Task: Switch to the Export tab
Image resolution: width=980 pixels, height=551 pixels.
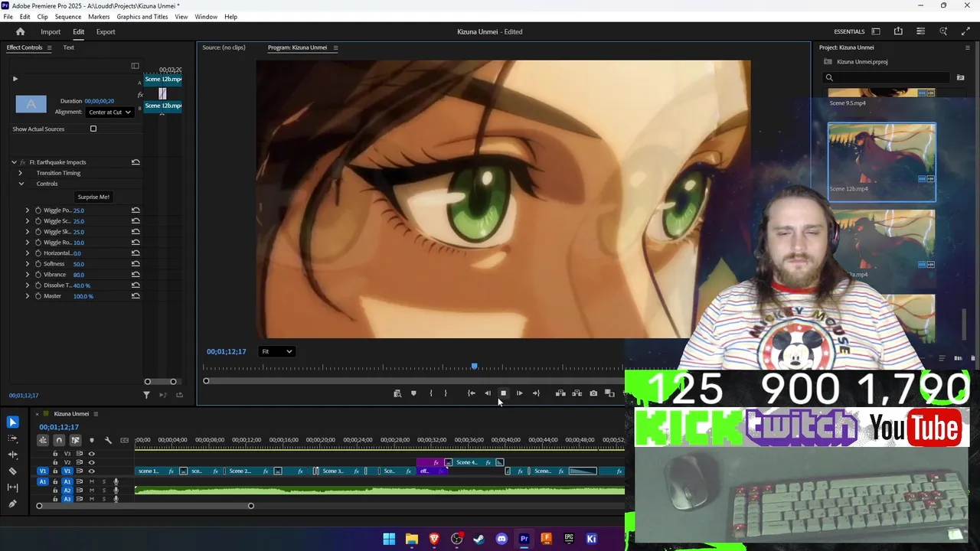Action: click(106, 31)
